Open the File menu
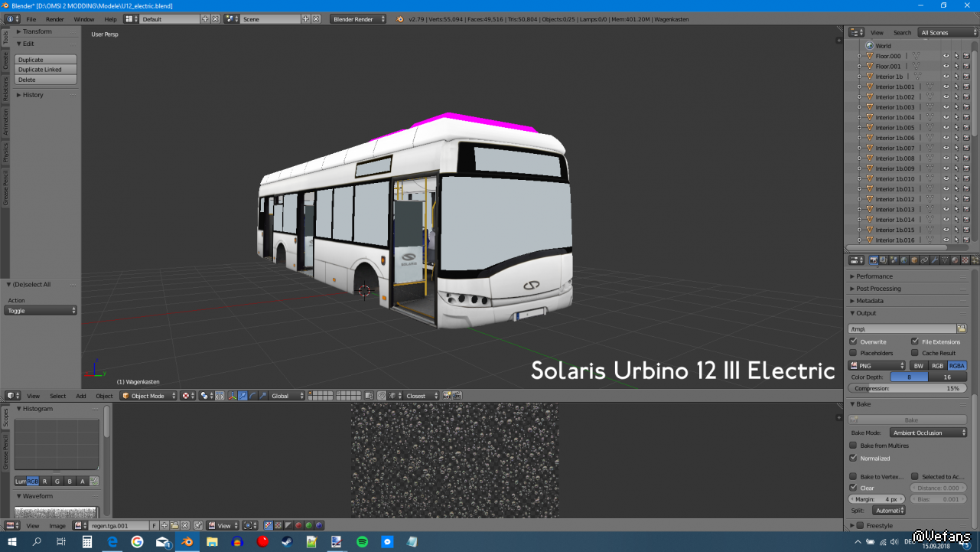Viewport: 980px width, 552px height. [x=31, y=19]
